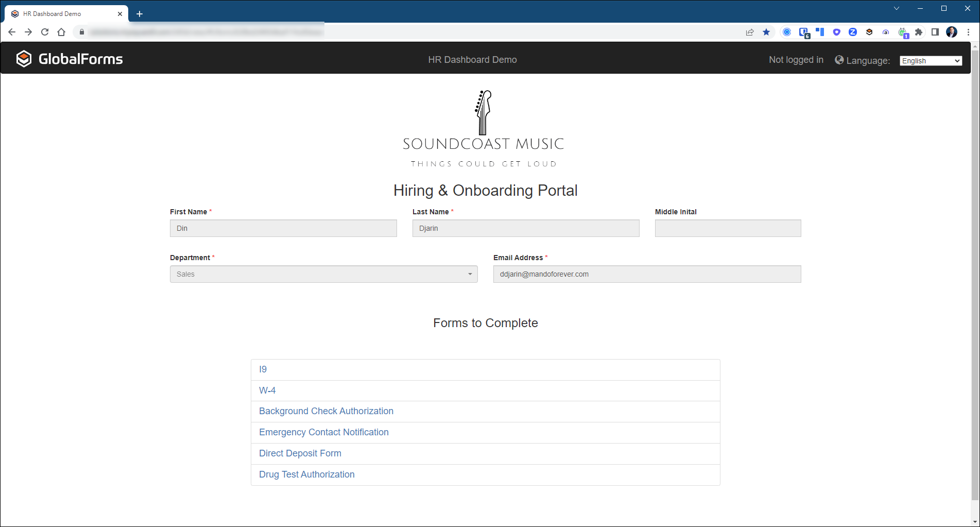The height and width of the screenshot is (527, 980).
Task: Click the Middle Initial input field
Action: tap(728, 228)
